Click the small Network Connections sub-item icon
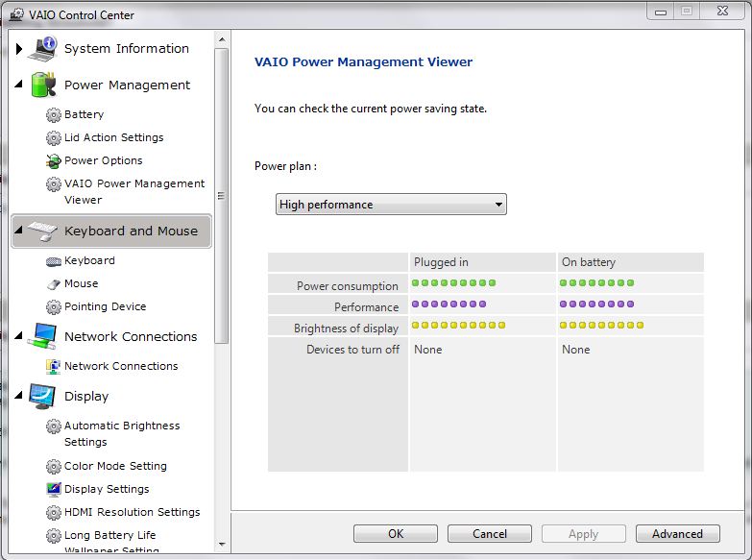Screen dimensions: 752x560 (53, 366)
